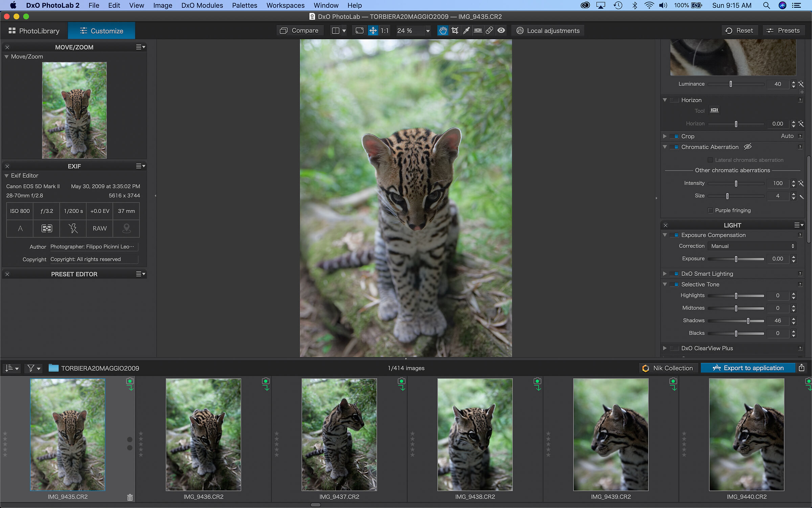Image resolution: width=812 pixels, height=508 pixels.
Task: Click the Horizon panel tool icon
Action: tap(714, 110)
